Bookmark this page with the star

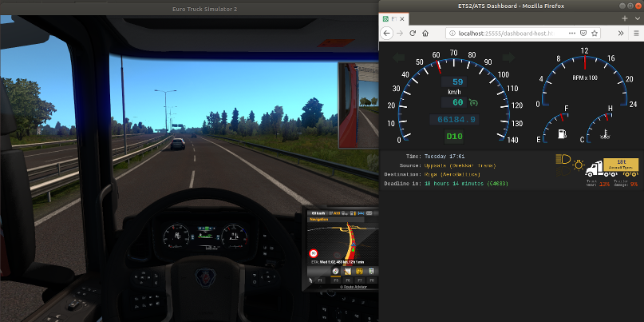click(x=594, y=34)
